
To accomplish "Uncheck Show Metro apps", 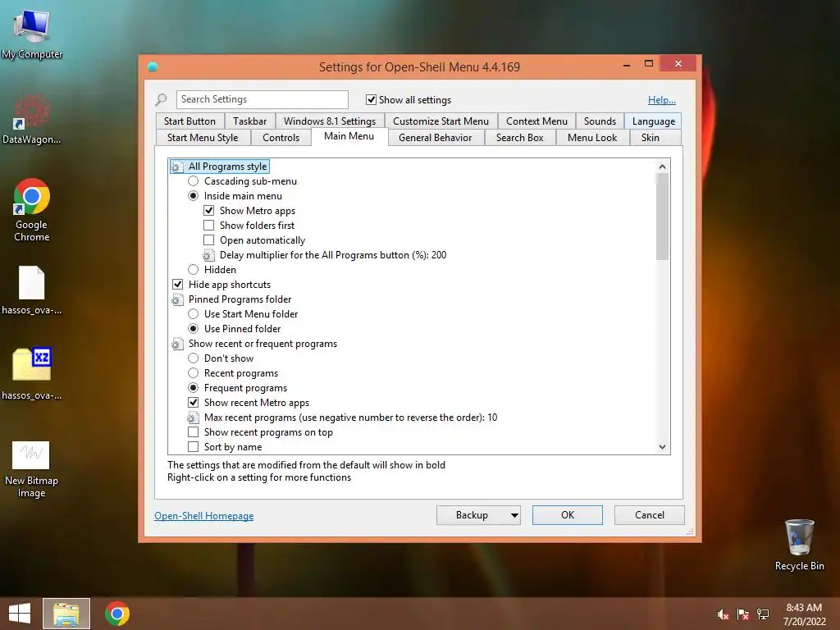I will coord(209,211).
